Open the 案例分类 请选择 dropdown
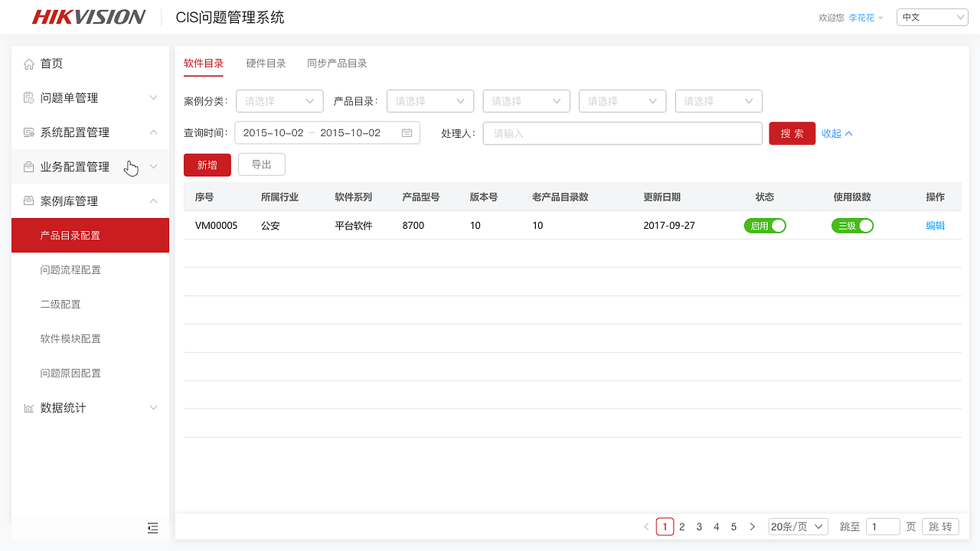This screenshot has width=980, height=551. click(279, 100)
